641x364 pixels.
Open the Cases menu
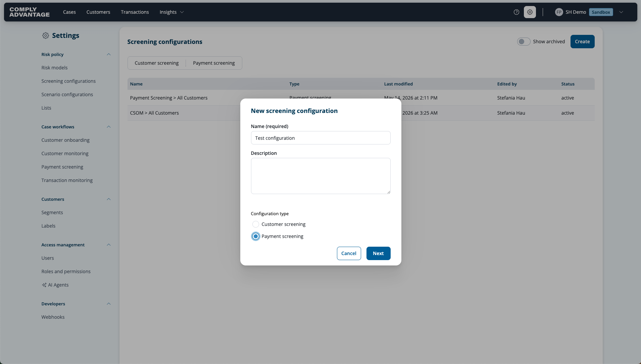point(69,12)
